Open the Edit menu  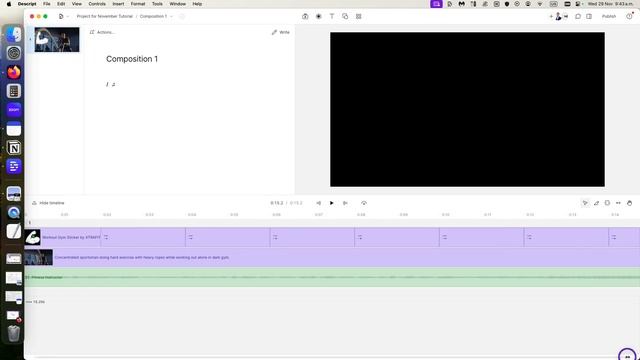tap(61, 4)
